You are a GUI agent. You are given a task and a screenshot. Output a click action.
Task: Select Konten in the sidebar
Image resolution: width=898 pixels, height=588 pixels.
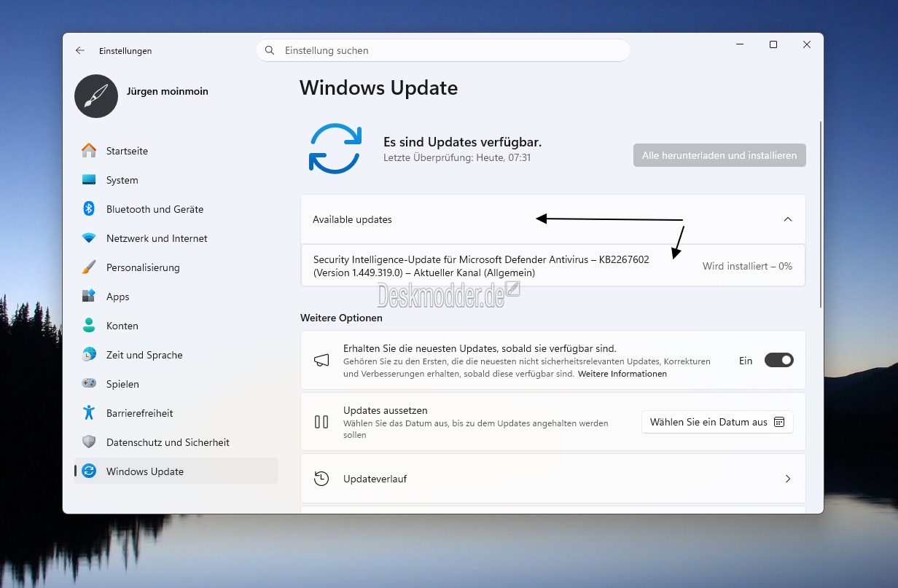tap(122, 326)
